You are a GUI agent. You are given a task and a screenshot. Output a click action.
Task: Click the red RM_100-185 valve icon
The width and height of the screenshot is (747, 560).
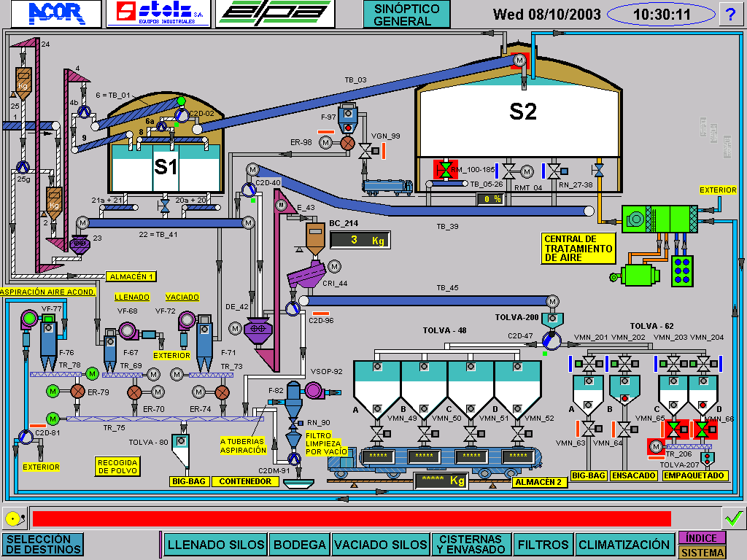(x=444, y=170)
